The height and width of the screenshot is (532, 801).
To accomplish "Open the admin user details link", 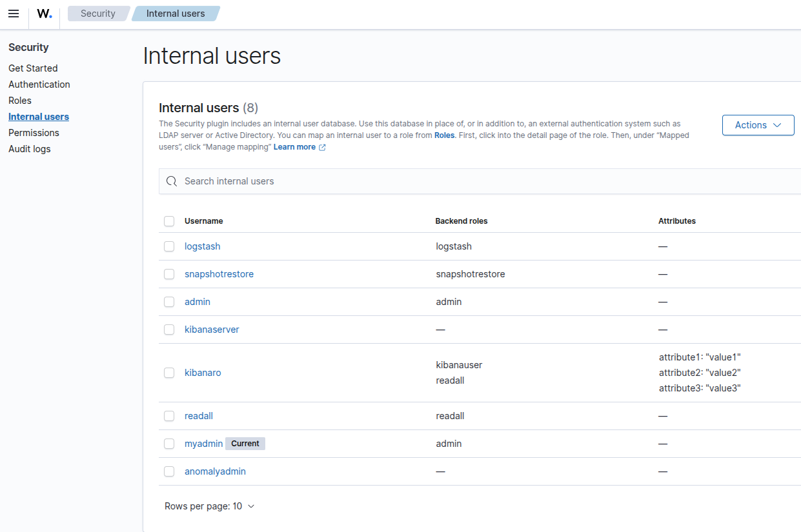I will click(x=198, y=302).
